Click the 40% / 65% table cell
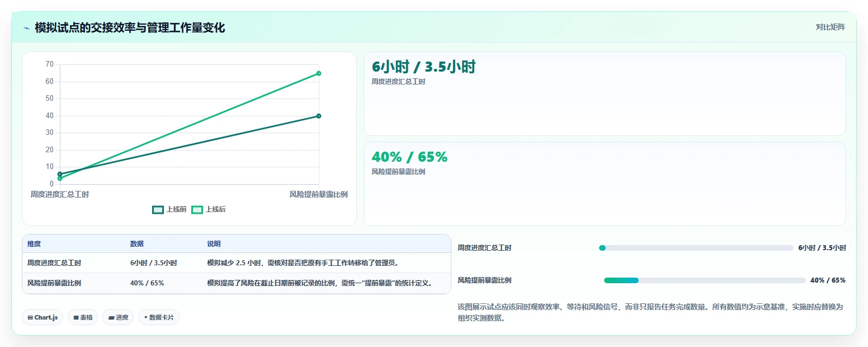Viewport: 868px width, 347px height. (x=147, y=283)
